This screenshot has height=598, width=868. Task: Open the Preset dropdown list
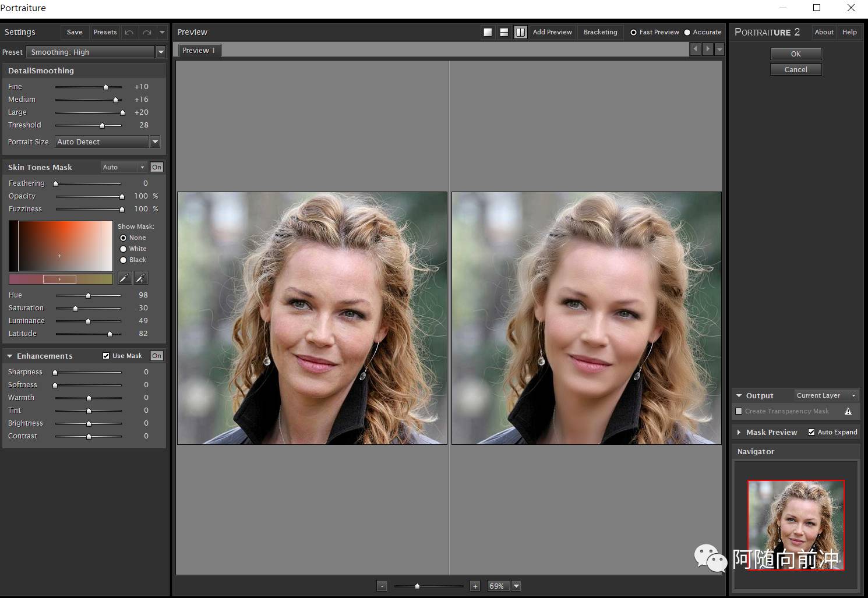(161, 52)
